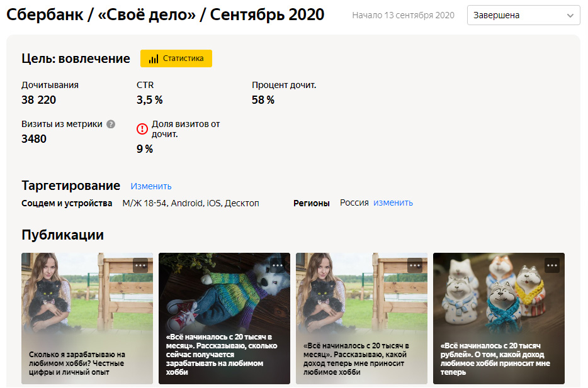Click the help icon next to Визиты из метрики
Screen dimensions: 588x388
pyautogui.click(x=111, y=124)
